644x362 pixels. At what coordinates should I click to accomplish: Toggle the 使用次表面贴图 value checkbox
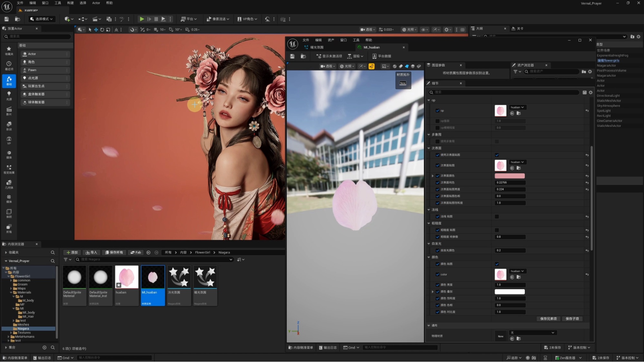pyautogui.click(x=497, y=155)
